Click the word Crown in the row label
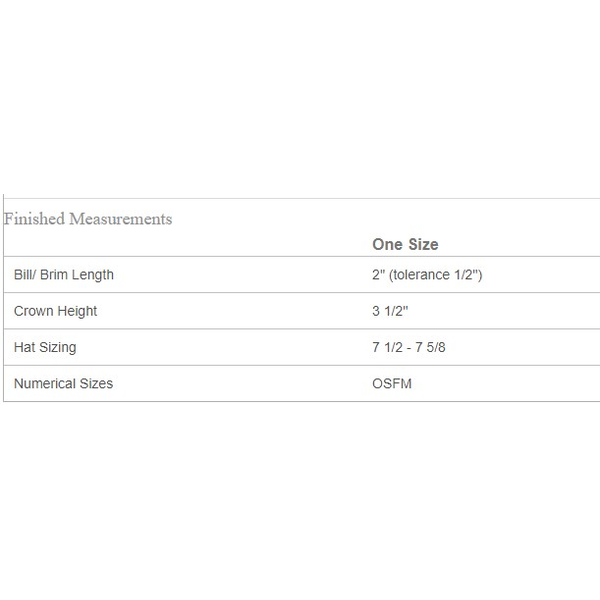The image size is (600, 600). coord(34,311)
